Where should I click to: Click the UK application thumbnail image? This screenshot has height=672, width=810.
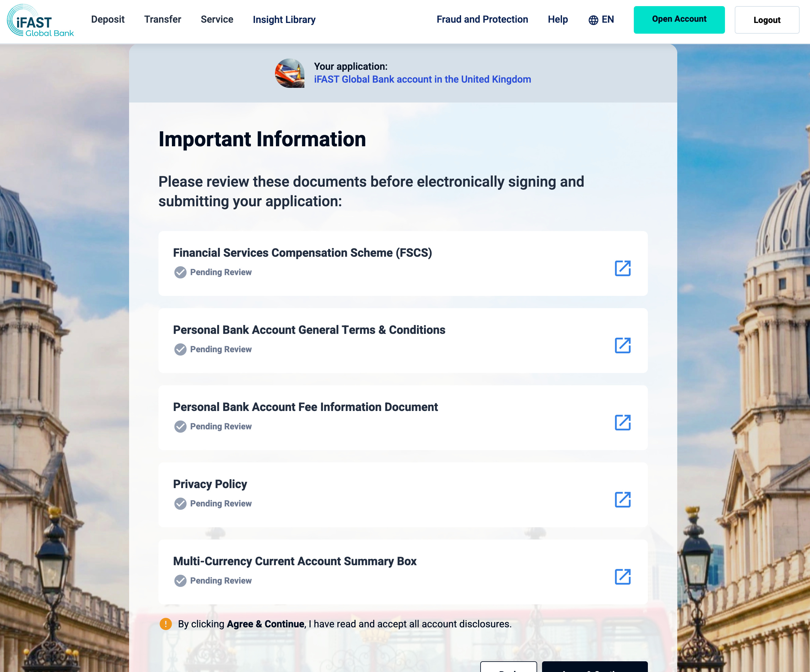point(289,73)
